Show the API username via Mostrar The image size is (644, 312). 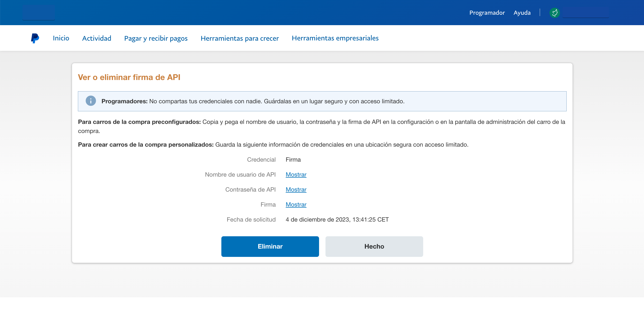pyautogui.click(x=296, y=174)
